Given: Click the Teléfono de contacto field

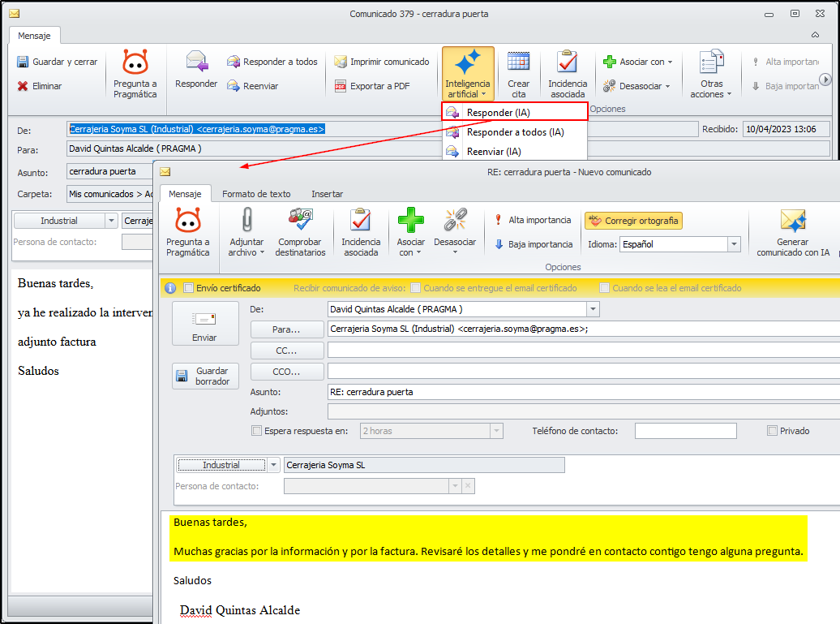Looking at the screenshot, I should pyautogui.click(x=685, y=431).
